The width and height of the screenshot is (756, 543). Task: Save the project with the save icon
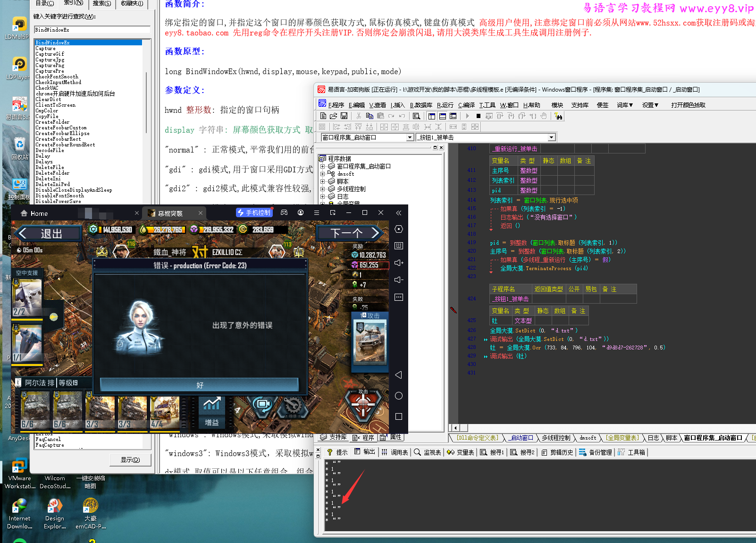pyautogui.click(x=344, y=116)
